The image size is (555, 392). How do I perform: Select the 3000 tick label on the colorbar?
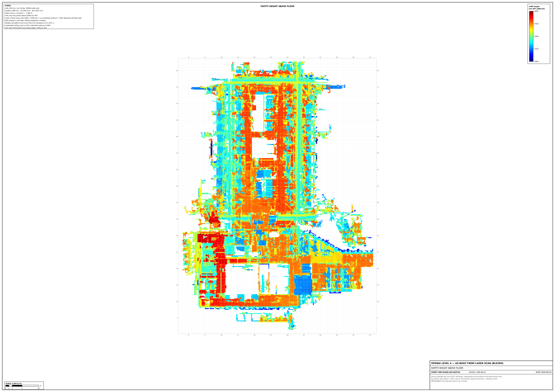(536, 36)
